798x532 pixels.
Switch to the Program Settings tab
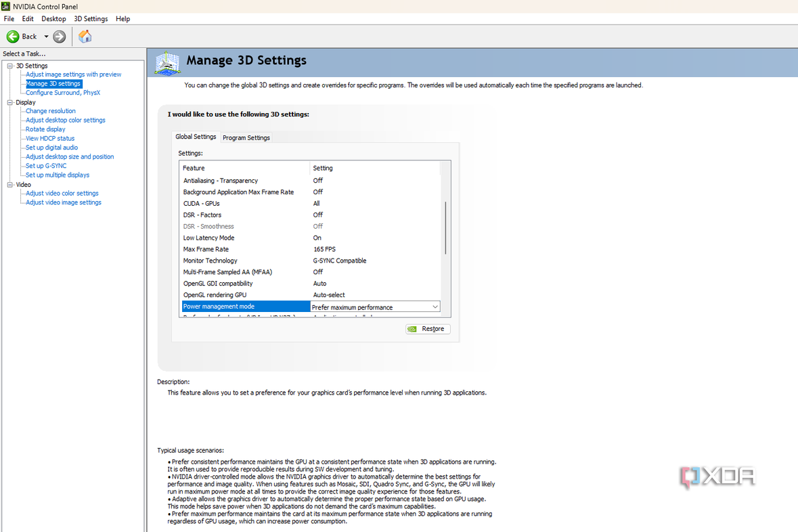246,138
